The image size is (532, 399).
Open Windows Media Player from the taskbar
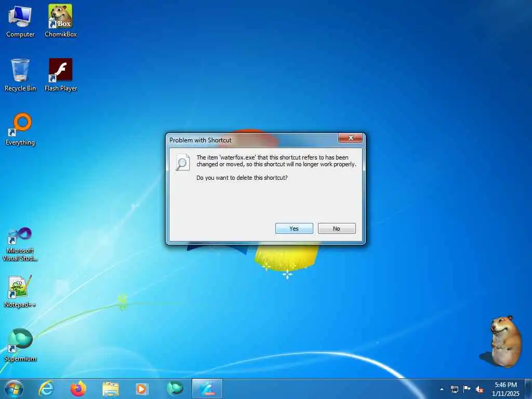click(x=141, y=389)
